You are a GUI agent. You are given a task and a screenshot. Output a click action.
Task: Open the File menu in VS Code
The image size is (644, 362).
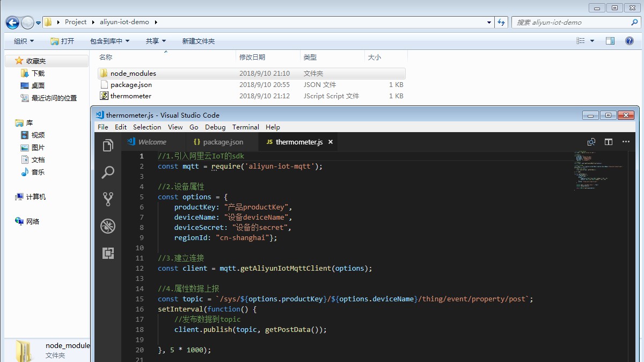[x=103, y=127]
